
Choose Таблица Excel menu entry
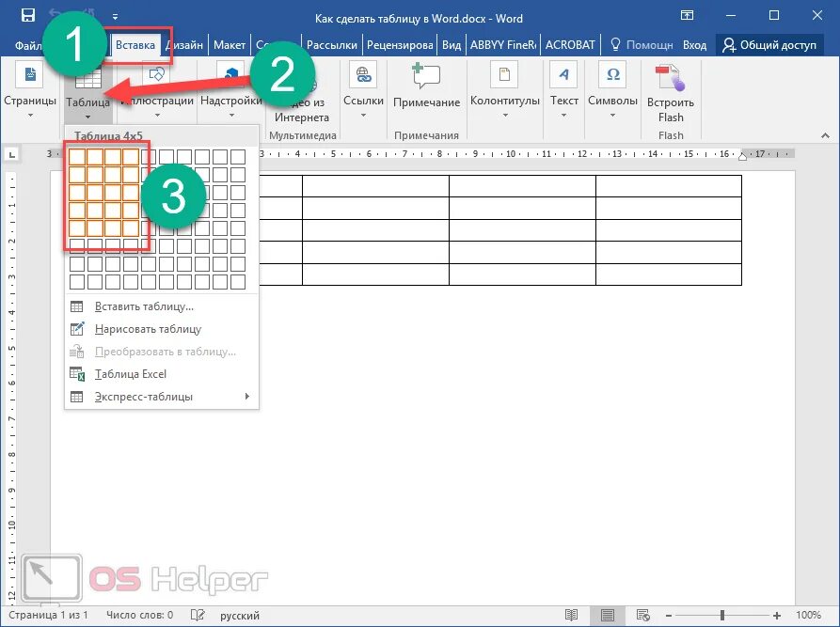tap(162, 374)
